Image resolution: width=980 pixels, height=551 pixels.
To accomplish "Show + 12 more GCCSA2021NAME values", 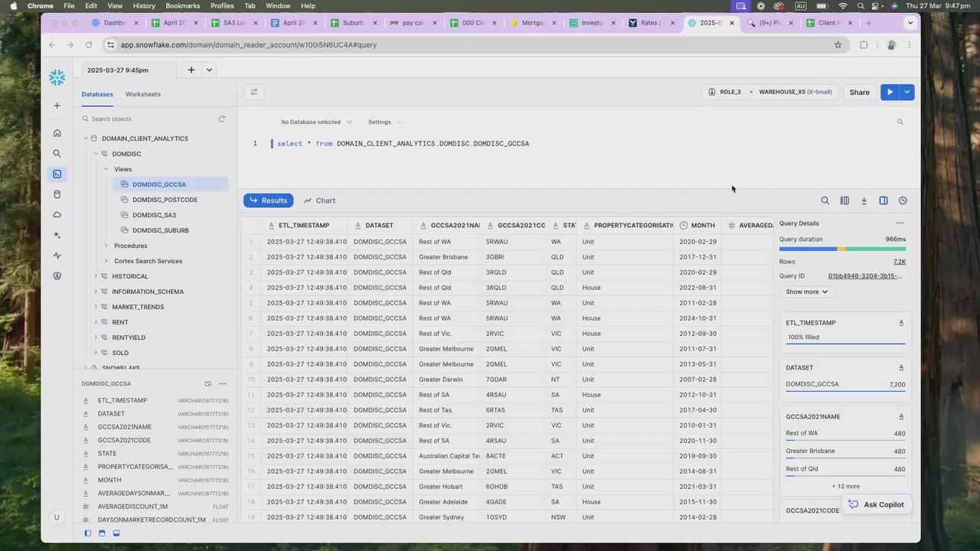I will [845, 487].
